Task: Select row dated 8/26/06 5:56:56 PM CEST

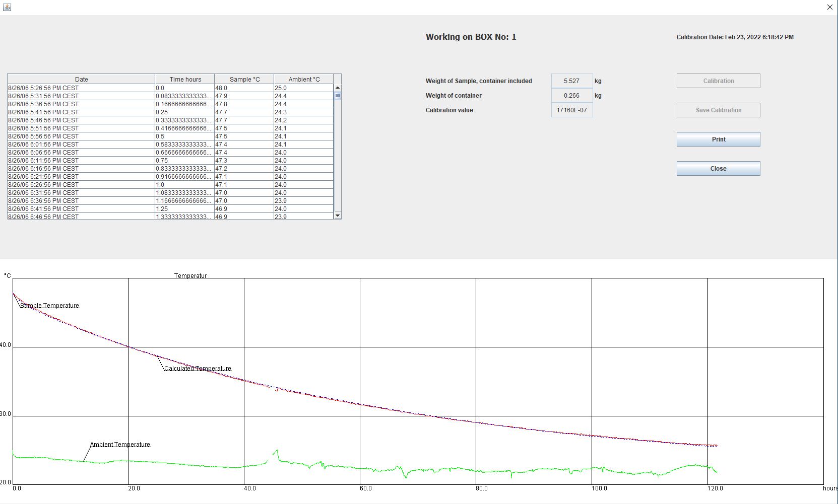Action: tap(170, 136)
